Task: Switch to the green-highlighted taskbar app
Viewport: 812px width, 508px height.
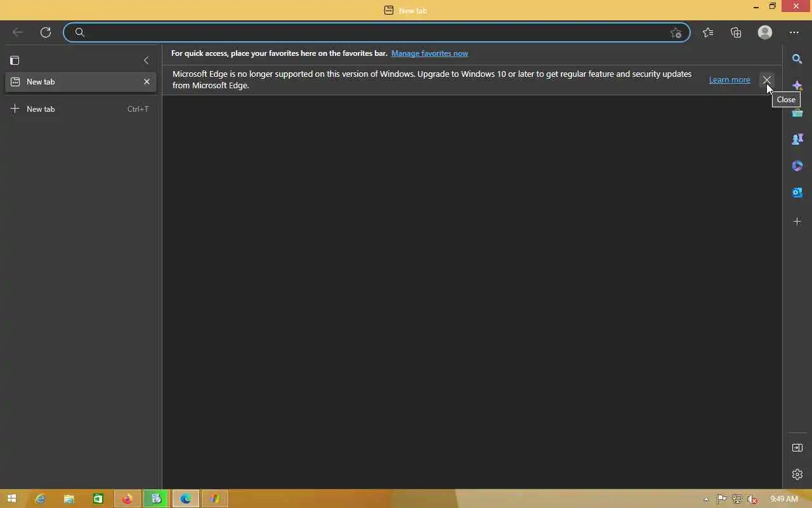Action: tap(157, 498)
